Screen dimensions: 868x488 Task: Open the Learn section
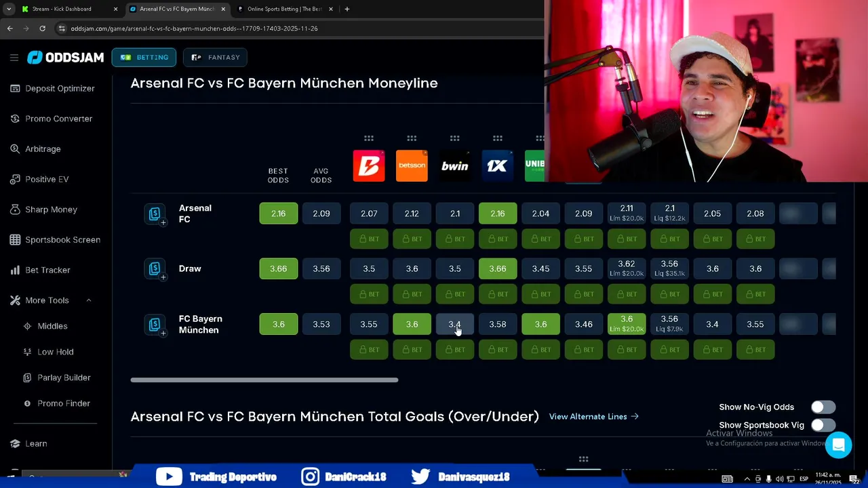click(28, 443)
